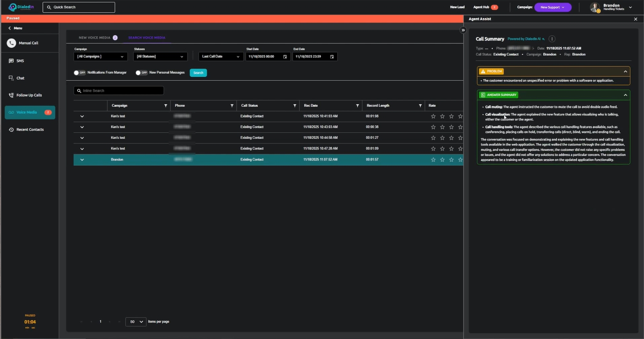Open the All Statuses dropdown
The image size is (644, 339).
tap(160, 57)
